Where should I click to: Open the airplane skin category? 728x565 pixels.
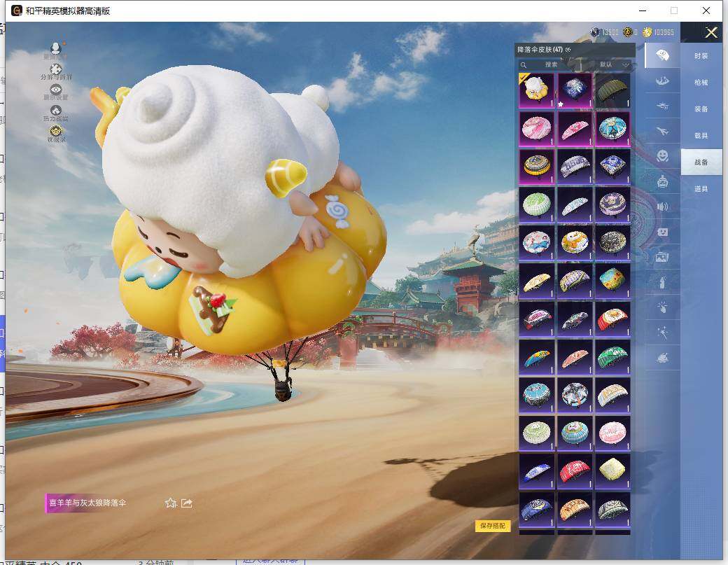(661, 130)
